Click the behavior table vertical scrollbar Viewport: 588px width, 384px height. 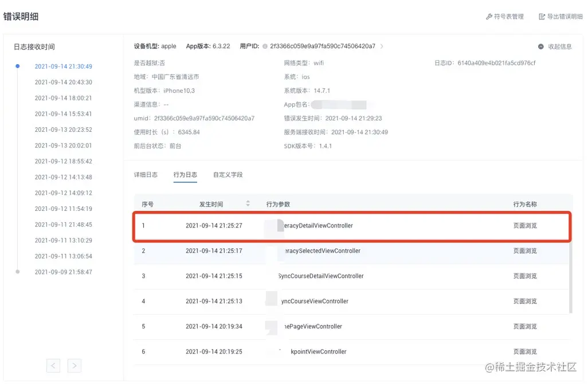(571, 277)
